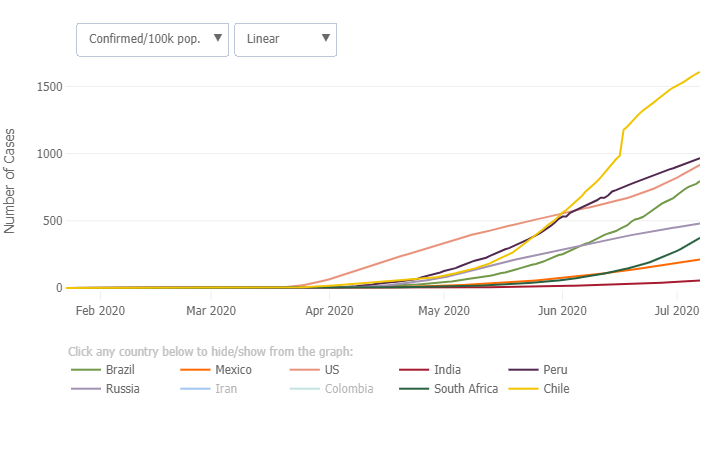Toggle Brazil in the graph legend
The height and width of the screenshot is (450, 720).
120,370
